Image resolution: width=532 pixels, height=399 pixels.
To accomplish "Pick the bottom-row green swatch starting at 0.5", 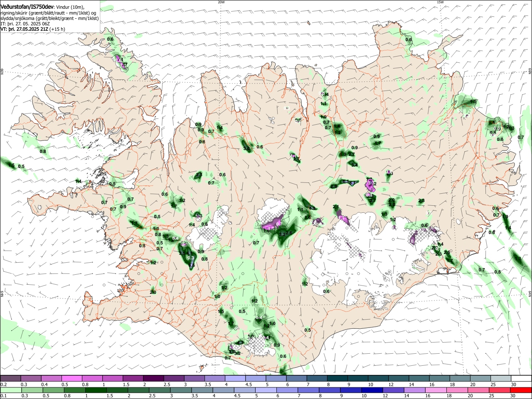I will [53, 390].
